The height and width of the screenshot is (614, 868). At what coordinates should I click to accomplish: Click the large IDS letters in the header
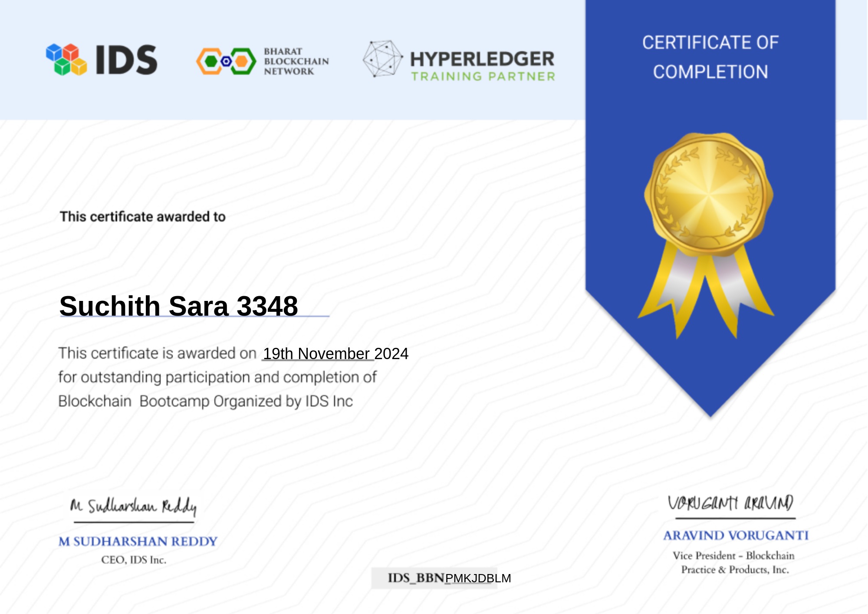[126, 60]
